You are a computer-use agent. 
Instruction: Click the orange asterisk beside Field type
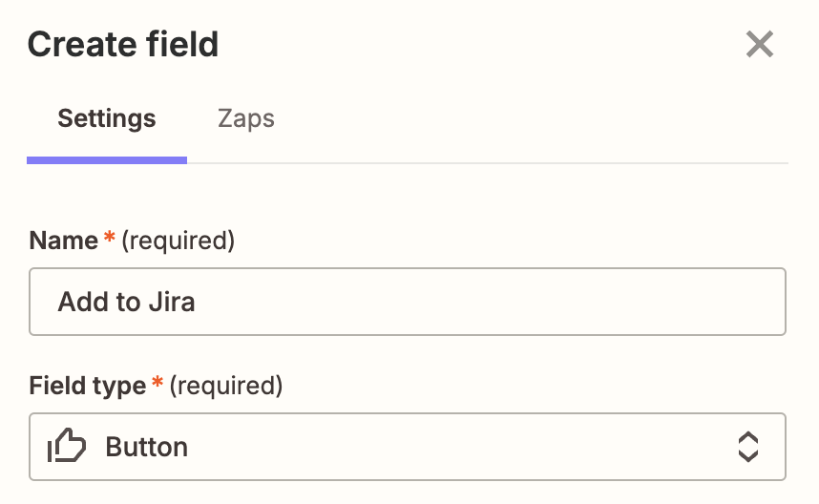click(x=158, y=384)
